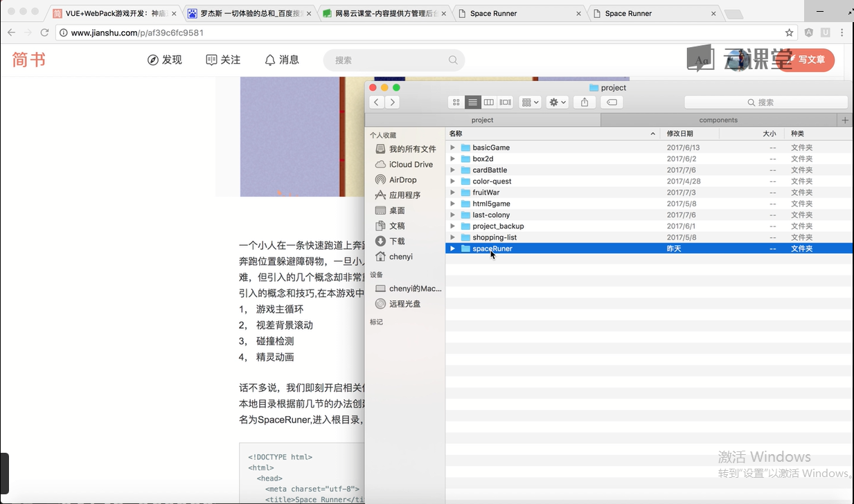The height and width of the screenshot is (504, 854).
Task: Sort Finder list by 大小 column
Action: (751, 134)
